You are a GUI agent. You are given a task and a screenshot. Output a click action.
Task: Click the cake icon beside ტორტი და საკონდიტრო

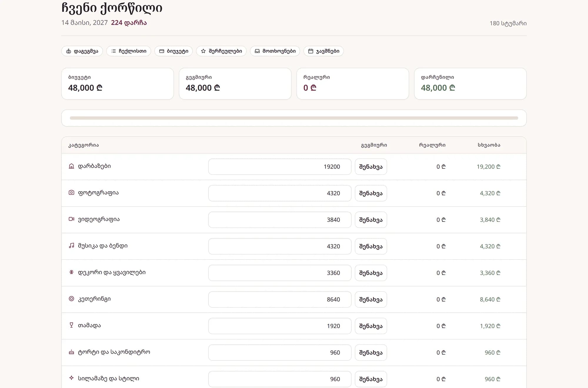pos(71,352)
